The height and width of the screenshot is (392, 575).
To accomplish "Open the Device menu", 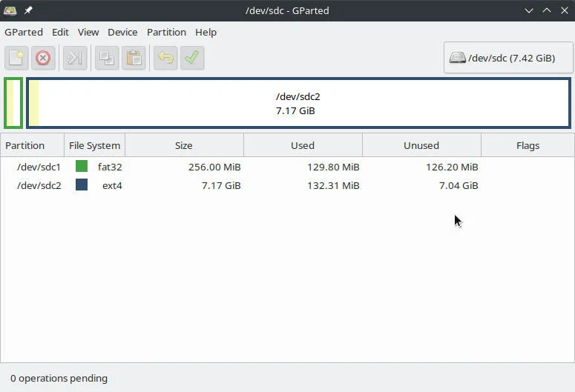I will tap(122, 32).
